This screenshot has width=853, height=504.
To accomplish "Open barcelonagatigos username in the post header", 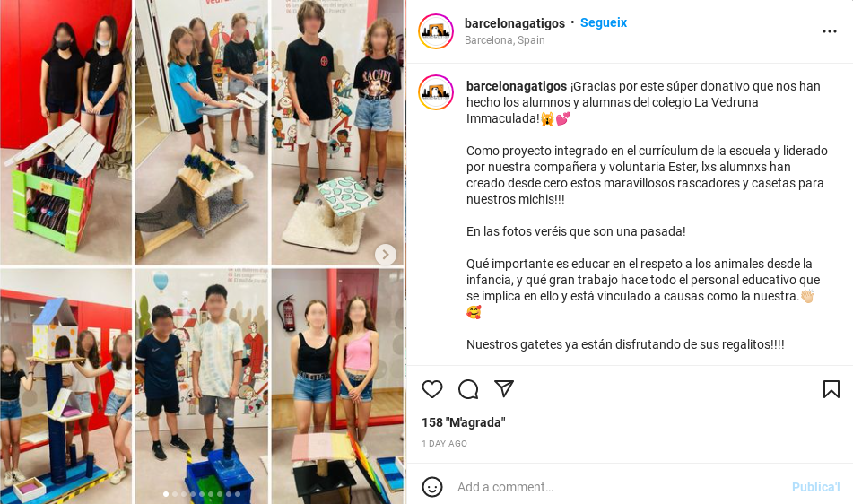I will point(515,23).
